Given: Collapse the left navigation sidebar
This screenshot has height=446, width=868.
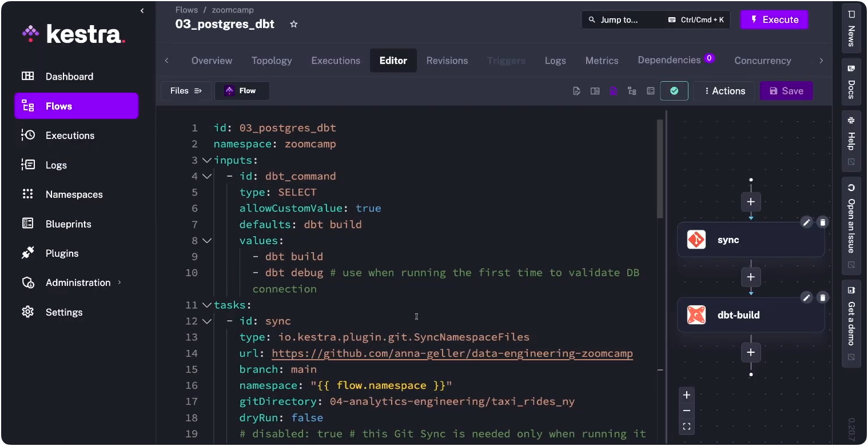Looking at the screenshot, I should point(142,10).
